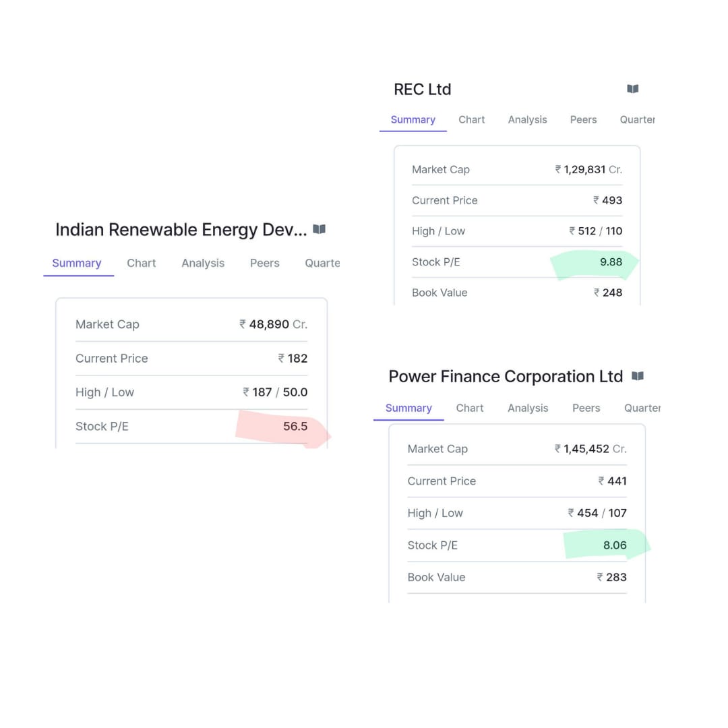Screen dimensions: 728x728
Task: Open Analysis tab under REC Ltd
Action: point(527,119)
